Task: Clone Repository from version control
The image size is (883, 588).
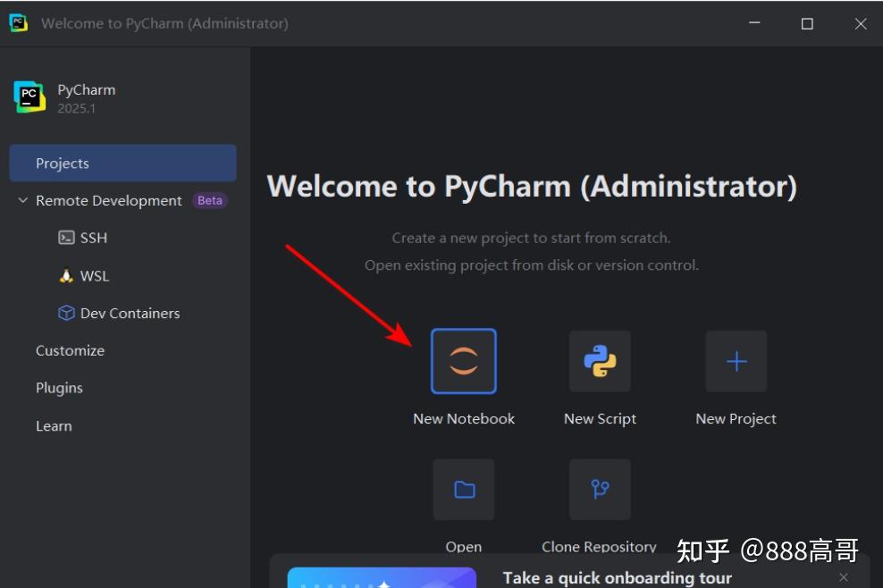Action: 599,490
